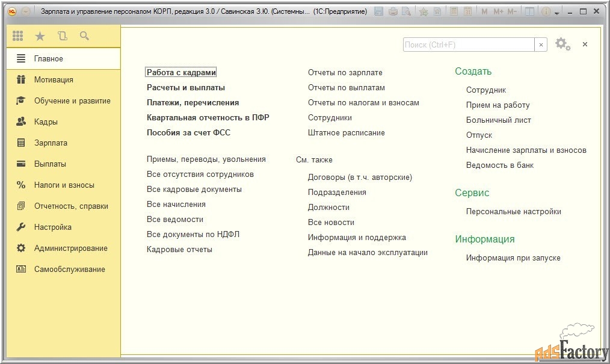
Task: Open Все начисления list
Action: [176, 204]
